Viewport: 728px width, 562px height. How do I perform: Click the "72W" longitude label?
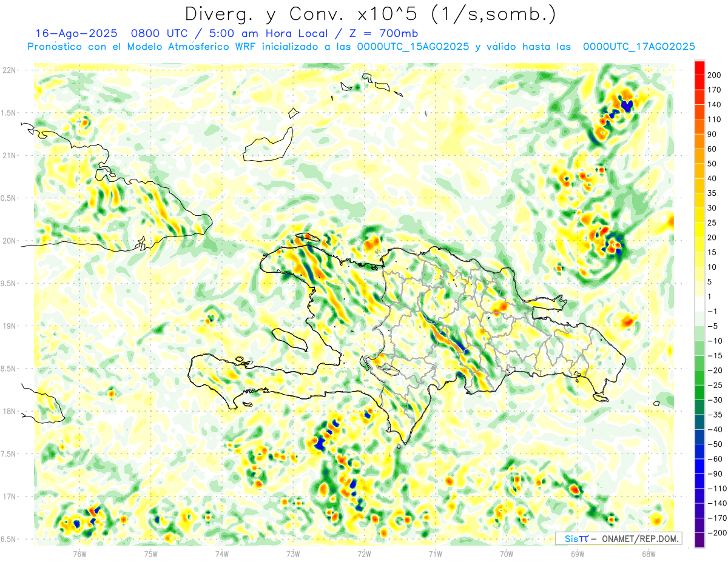[364, 554]
